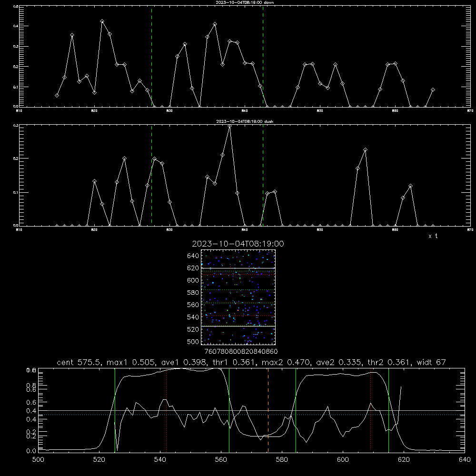Click the '580' label on scatter image y-axis
This screenshot has height=476, width=476.
193,293
